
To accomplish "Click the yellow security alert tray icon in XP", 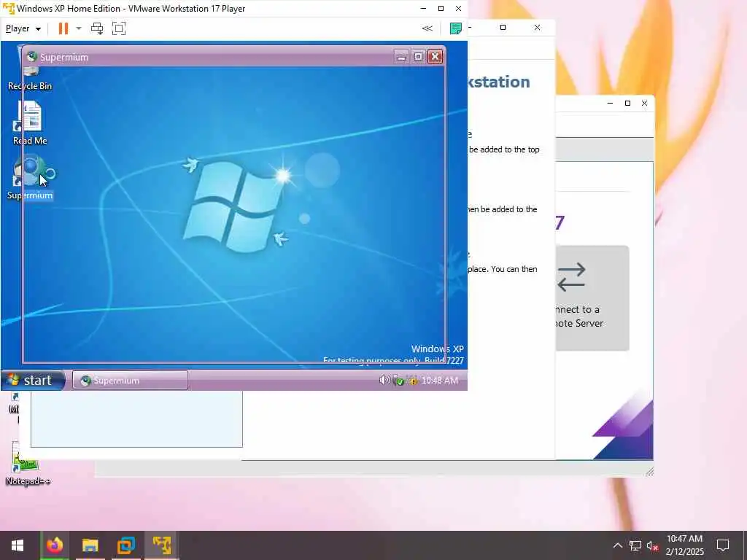I will pyautogui.click(x=412, y=381).
